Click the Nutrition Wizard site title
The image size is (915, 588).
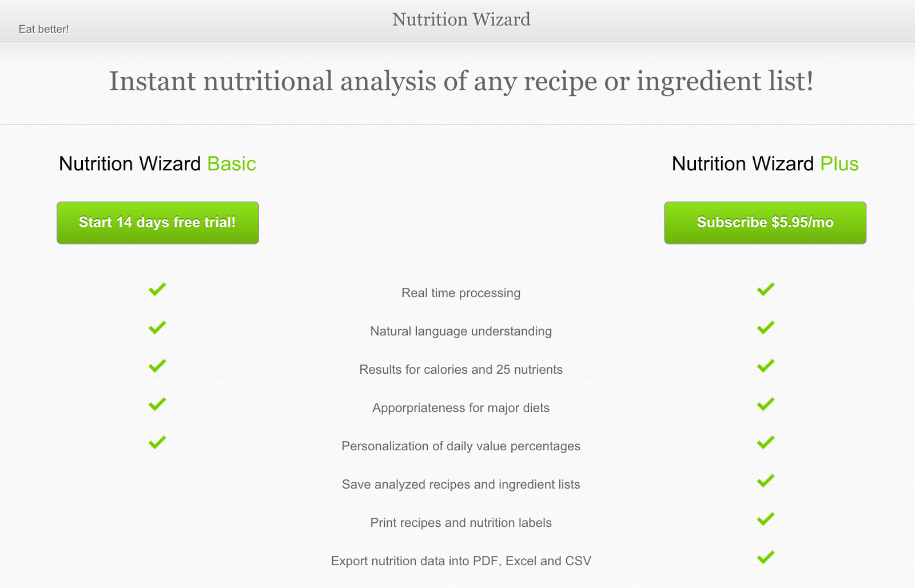point(461,20)
